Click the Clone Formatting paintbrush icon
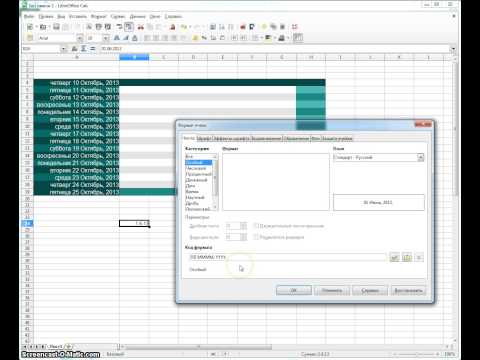This screenshot has height=360, width=480. click(172, 27)
